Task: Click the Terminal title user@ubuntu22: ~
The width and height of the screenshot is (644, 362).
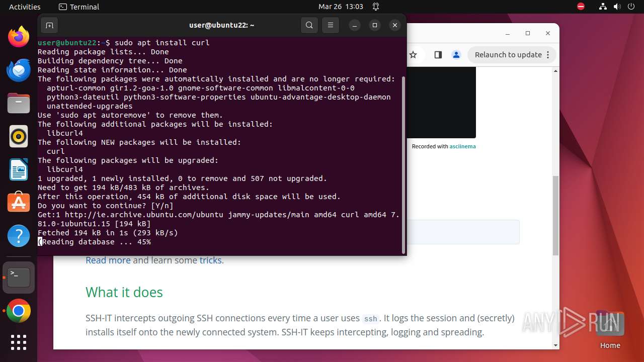Action: (x=221, y=25)
